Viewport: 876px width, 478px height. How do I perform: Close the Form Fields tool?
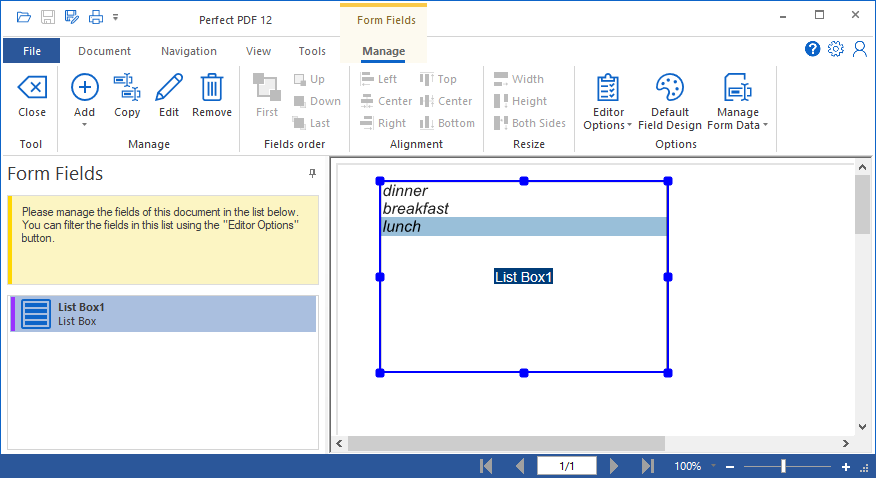32,95
